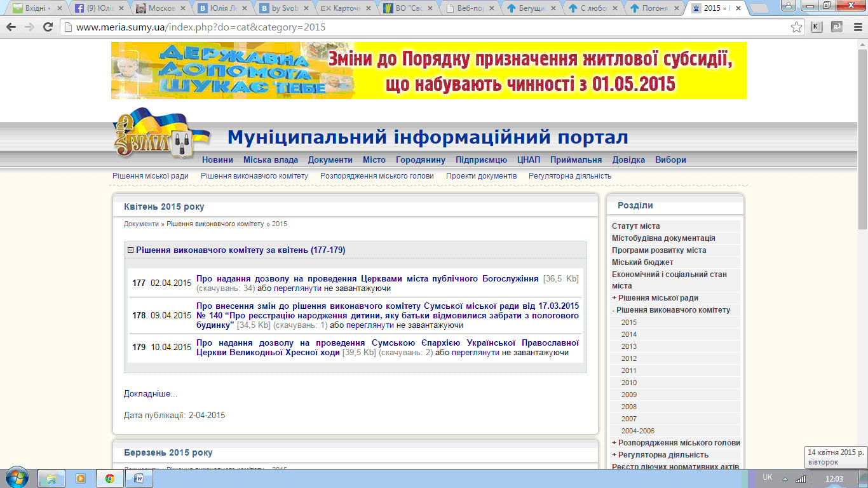
Task: Open the 'Новини' main menu item
Action: point(217,160)
